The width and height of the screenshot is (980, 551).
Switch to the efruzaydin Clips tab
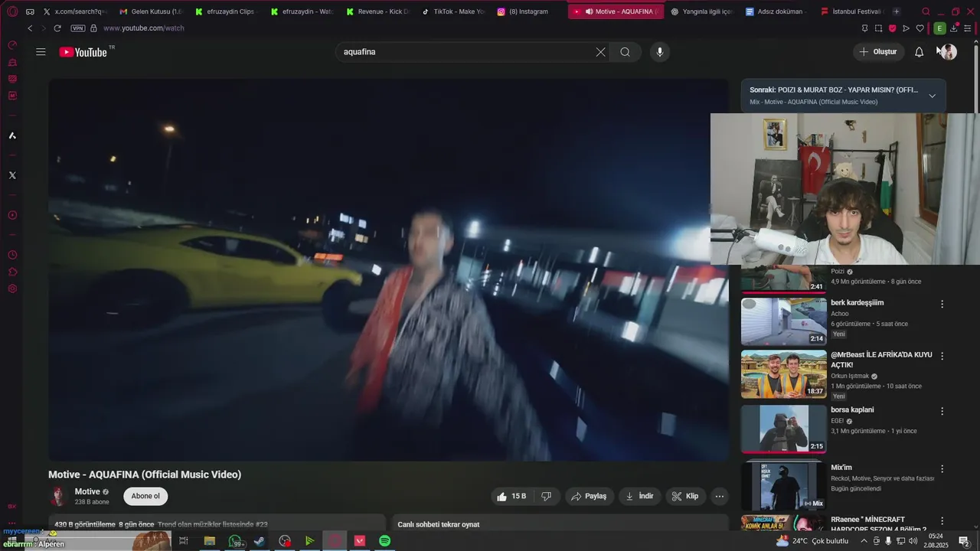pyautogui.click(x=226, y=11)
